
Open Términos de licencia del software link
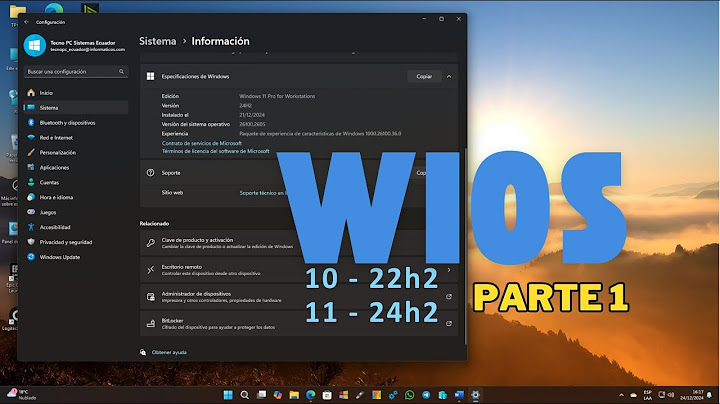pos(215,151)
